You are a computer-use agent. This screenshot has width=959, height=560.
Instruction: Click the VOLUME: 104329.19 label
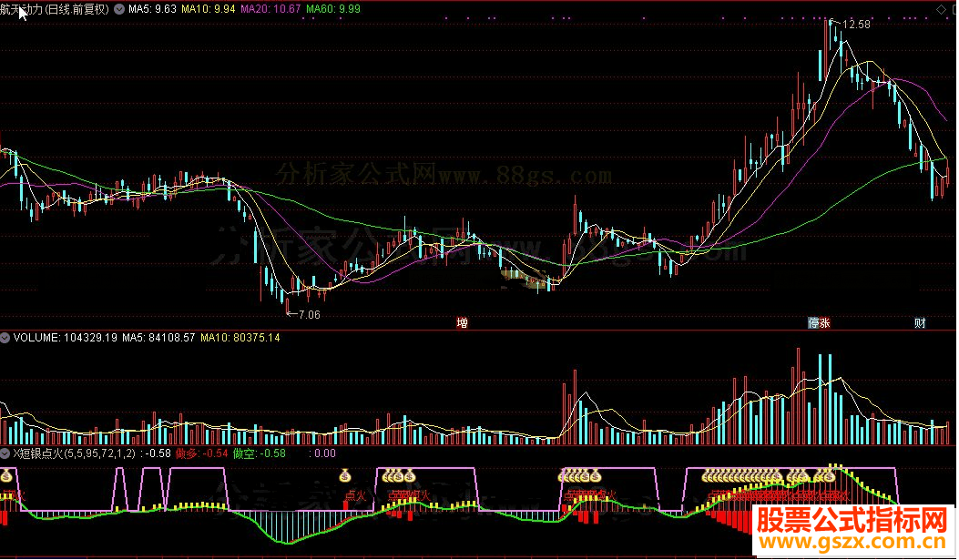pyautogui.click(x=65, y=338)
